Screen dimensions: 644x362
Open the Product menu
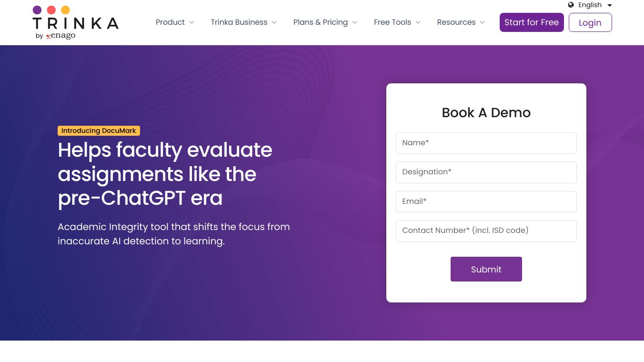170,22
